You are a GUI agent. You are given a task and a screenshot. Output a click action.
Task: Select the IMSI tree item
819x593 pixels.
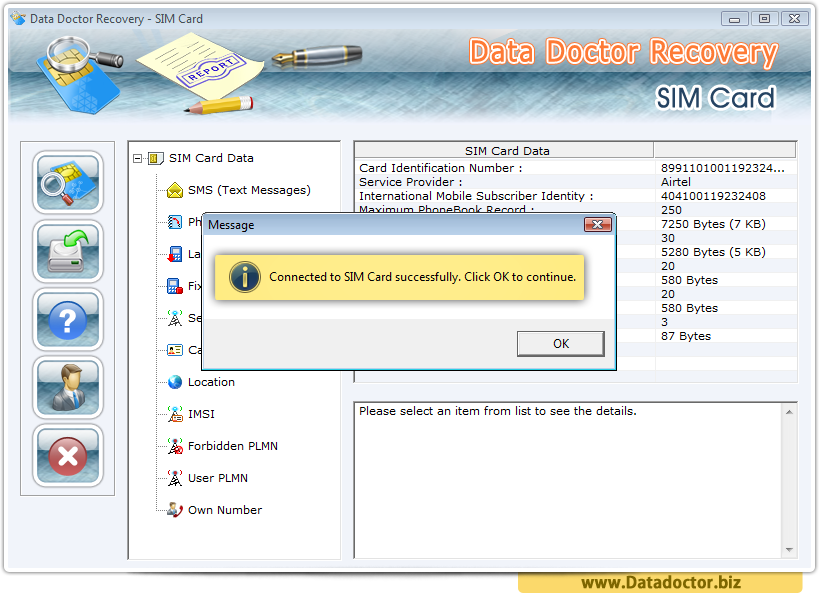(201, 414)
